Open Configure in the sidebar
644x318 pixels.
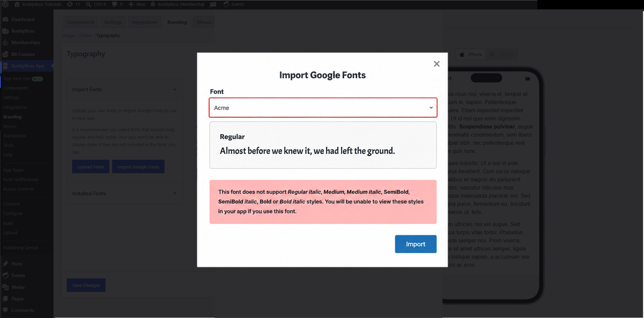pos(13,213)
